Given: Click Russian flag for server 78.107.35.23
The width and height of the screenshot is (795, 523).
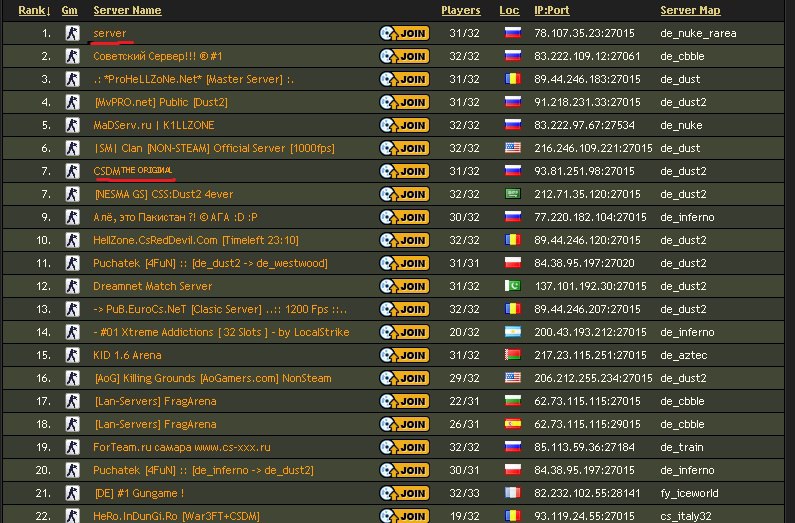Looking at the screenshot, I should pyautogui.click(x=513, y=33).
